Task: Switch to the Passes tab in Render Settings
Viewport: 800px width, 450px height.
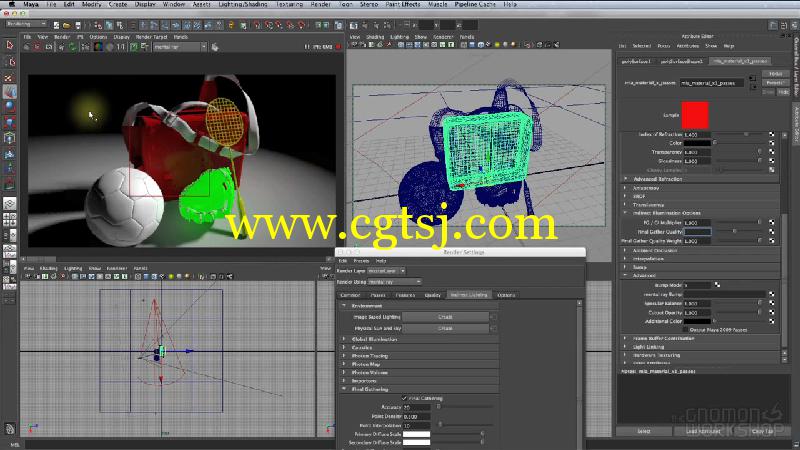Action: point(378,295)
